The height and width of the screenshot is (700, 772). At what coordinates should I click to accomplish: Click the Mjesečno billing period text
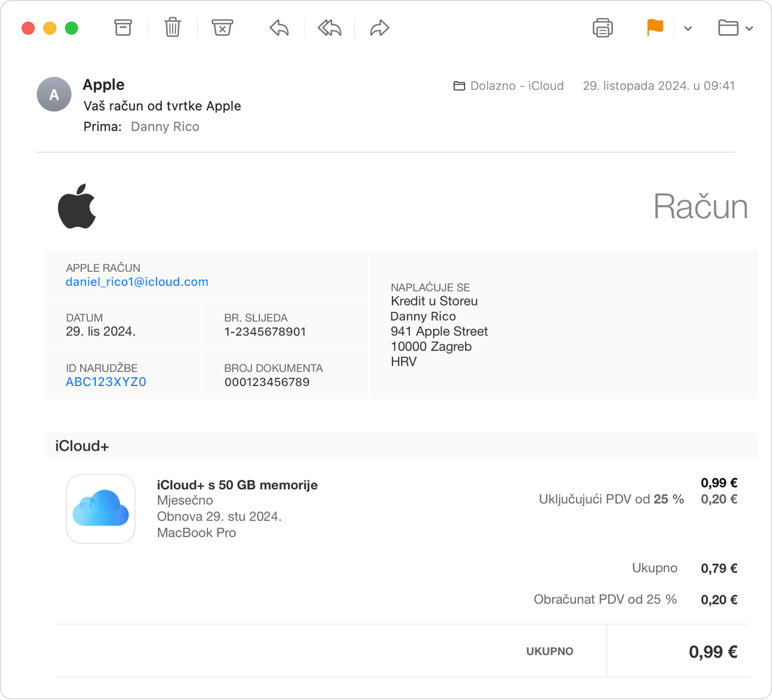click(185, 500)
